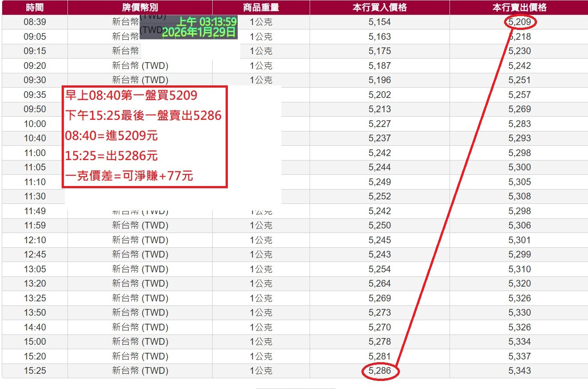This screenshot has width=588, height=389.
Task: Click the 牌價幣別 column header
Action: coord(140,8)
